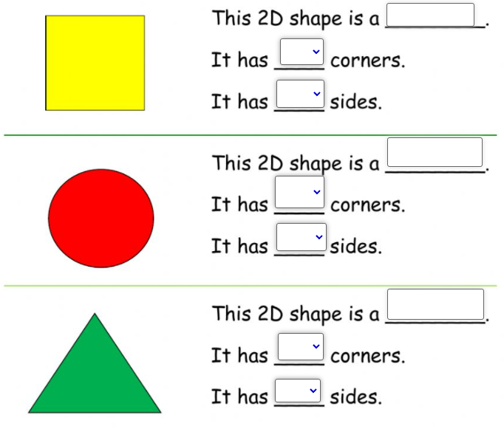Open the sides dropdown for the green triangle
Screen dimensions: 504x429
coord(298,391)
